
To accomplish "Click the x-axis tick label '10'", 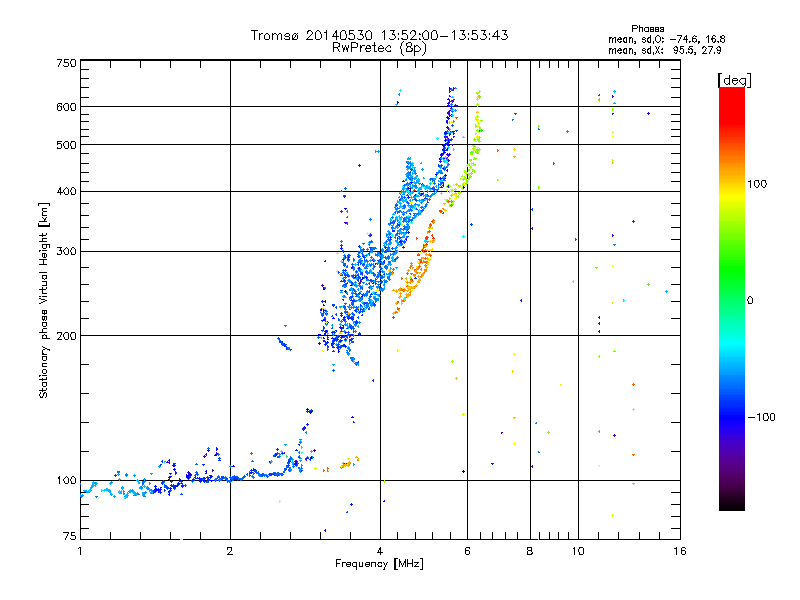I will tap(578, 551).
